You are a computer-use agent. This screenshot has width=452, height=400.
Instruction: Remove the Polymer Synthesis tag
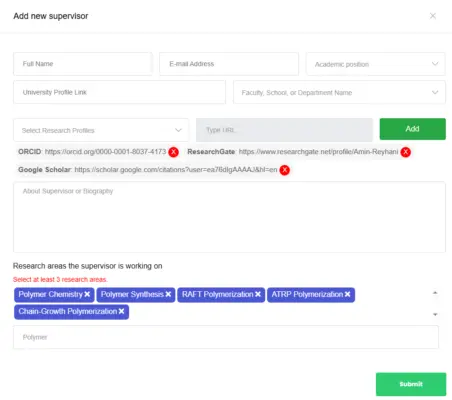[x=168, y=294]
